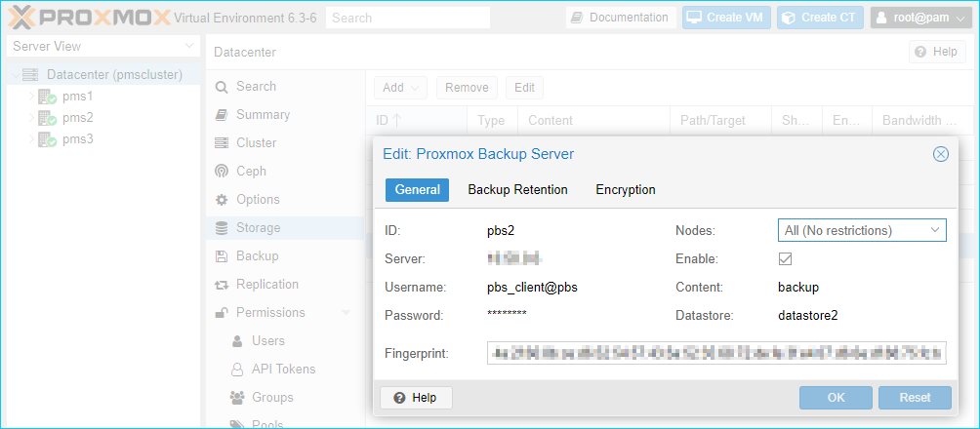Open the Storage menu item
Viewport: 980px width, 429px height.
point(285,228)
